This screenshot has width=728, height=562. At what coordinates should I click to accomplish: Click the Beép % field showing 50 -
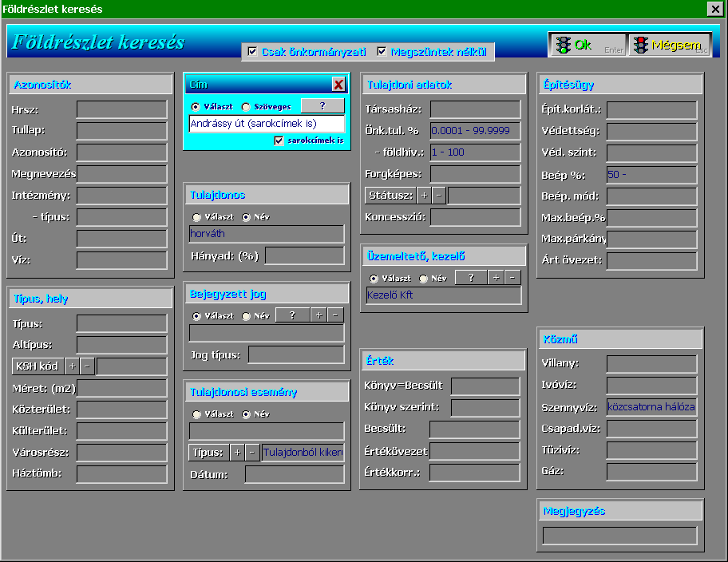652,175
